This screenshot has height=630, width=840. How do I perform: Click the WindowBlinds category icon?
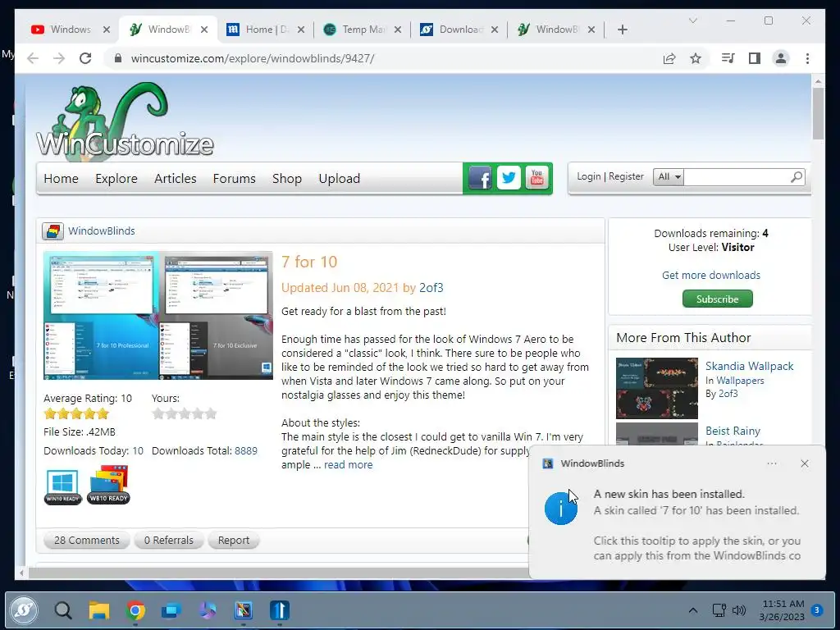[x=52, y=231]
